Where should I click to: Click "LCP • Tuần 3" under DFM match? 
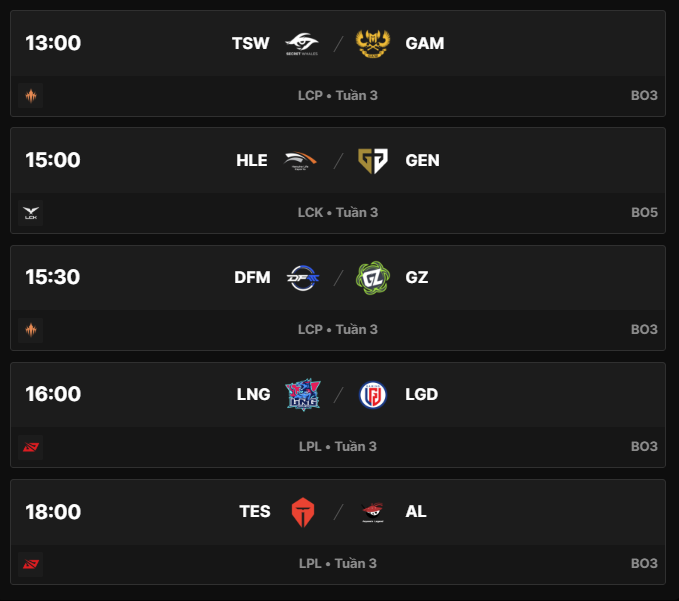pyautogui.click(x=338, y=330)
